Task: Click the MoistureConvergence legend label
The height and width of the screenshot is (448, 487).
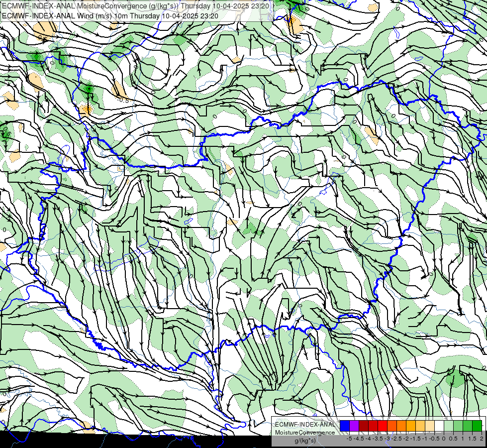Action: (x=305, y=433)
